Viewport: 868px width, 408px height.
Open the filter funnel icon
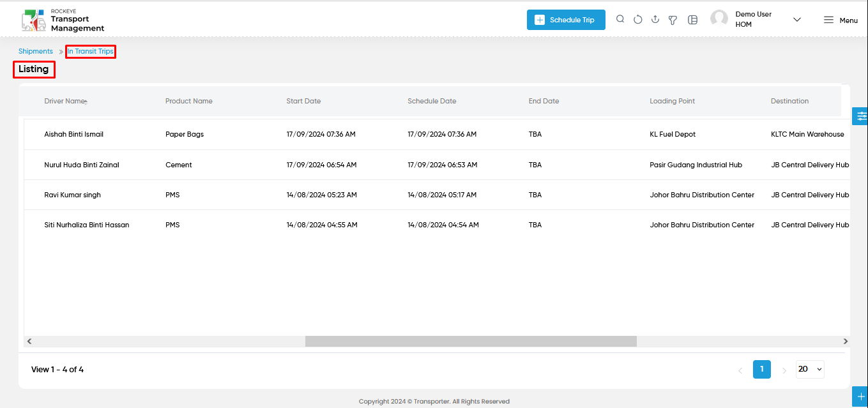(x=673, y=20)
